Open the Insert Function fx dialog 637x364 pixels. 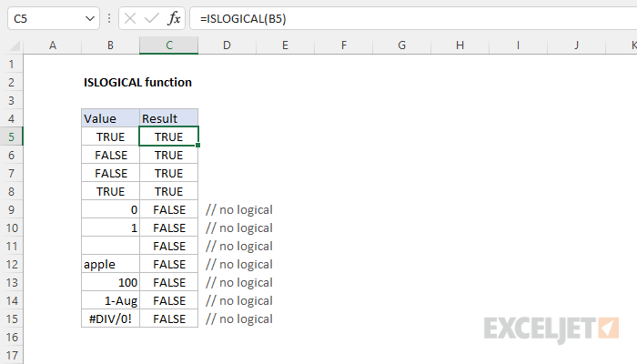click(174, 18)
